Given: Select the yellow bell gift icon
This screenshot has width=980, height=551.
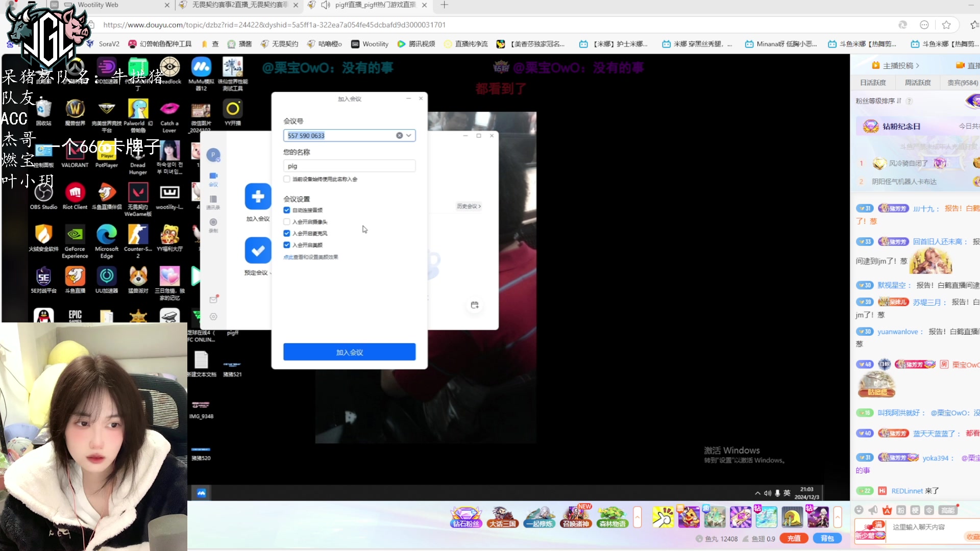Looking at the screenshot, I should point(792,517).
